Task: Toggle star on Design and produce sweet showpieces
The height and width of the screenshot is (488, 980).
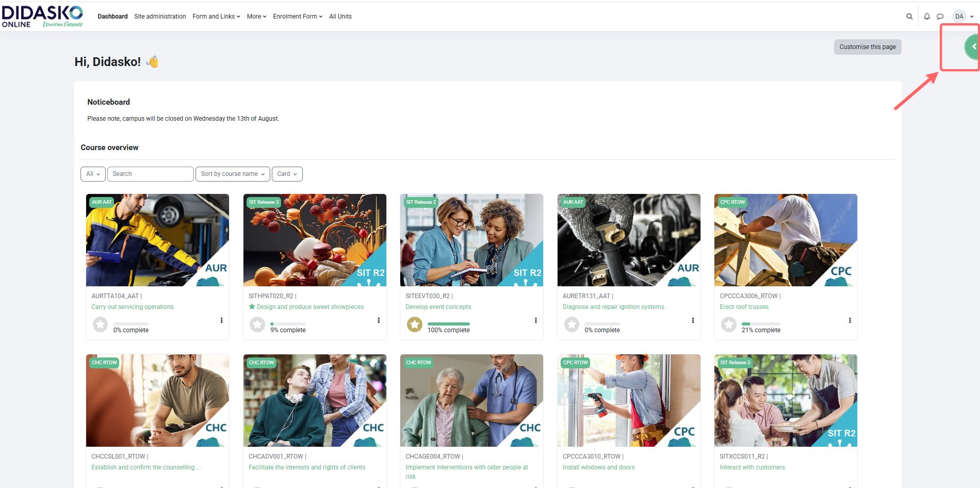Action: [252, 307]
